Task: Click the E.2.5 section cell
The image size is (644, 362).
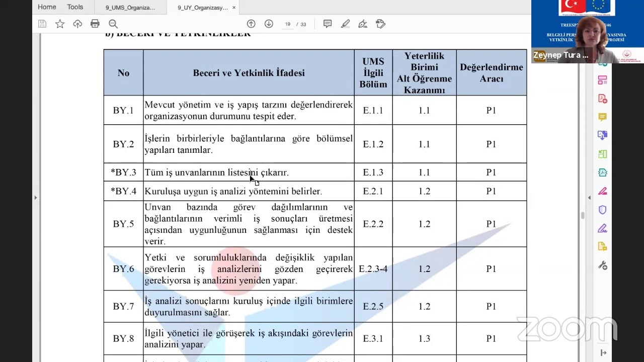Action: (x=373, y=306)
